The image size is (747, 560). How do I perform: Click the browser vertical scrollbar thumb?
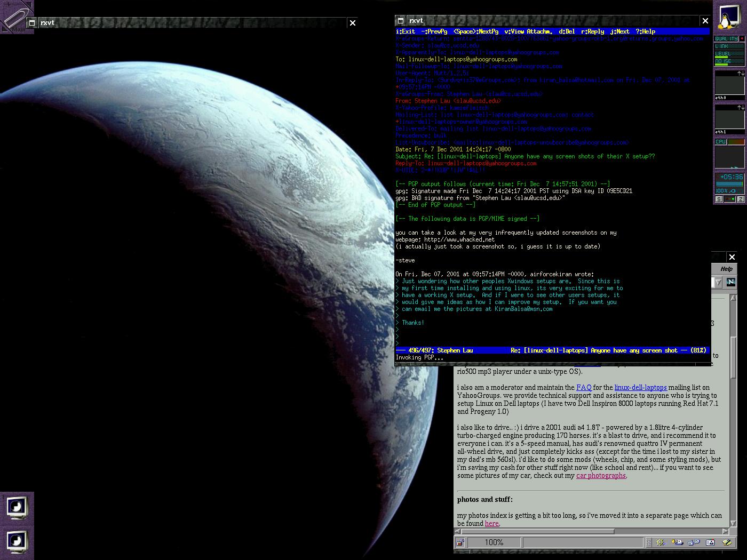pyautogui.click(x=733, y=357)
